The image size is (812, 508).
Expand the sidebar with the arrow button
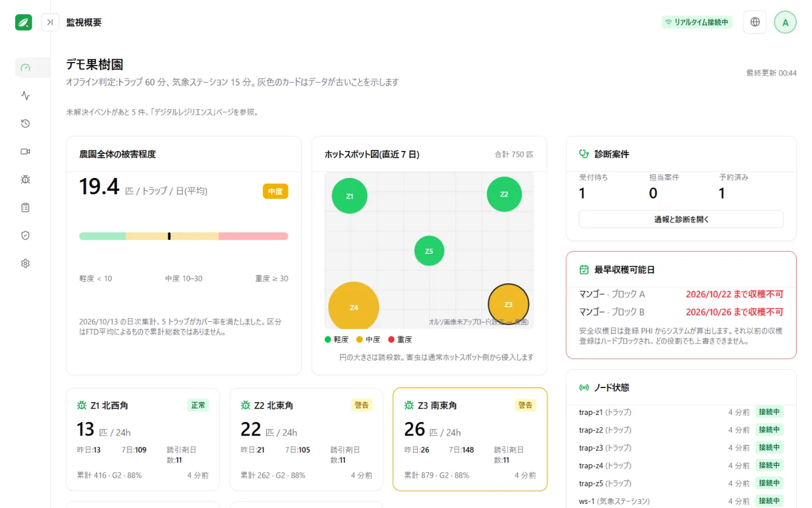pyautogui.click(x=50, y=22)
